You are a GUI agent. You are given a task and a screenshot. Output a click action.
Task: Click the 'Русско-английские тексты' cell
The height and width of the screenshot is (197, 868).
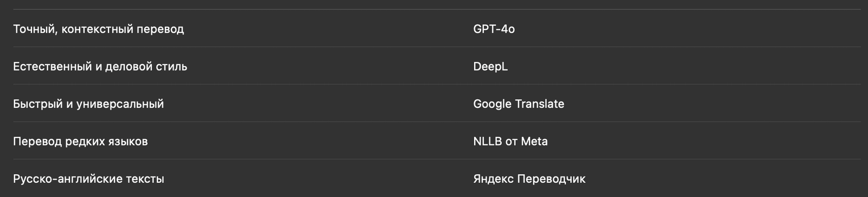tap(88, 179)
